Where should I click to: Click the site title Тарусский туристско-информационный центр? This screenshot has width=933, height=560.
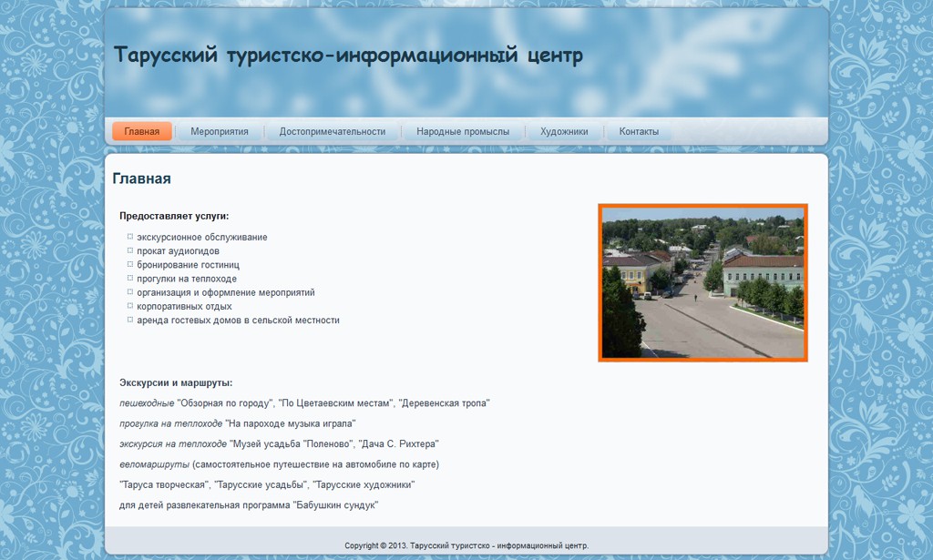[348, 56]
